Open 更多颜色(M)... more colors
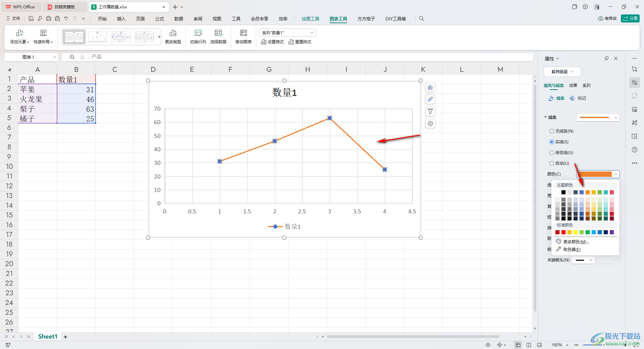 [573, 242]
